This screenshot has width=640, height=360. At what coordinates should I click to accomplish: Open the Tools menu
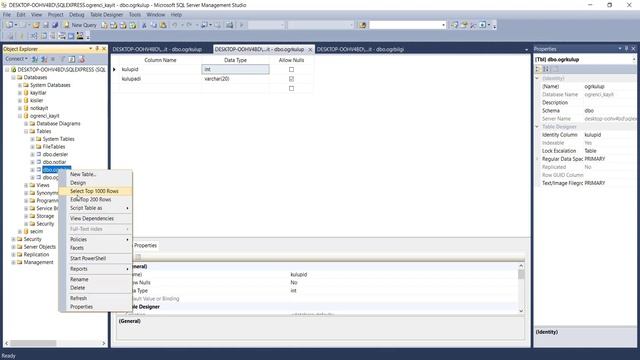click(x=135, y=15)
